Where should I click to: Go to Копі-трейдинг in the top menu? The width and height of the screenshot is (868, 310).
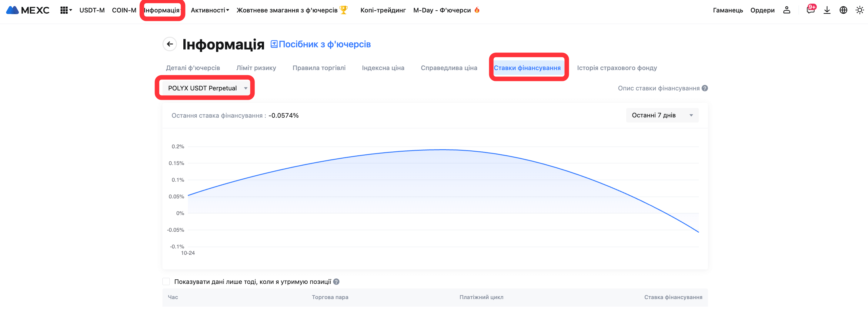pyautogui.click(x=383, y=10)
